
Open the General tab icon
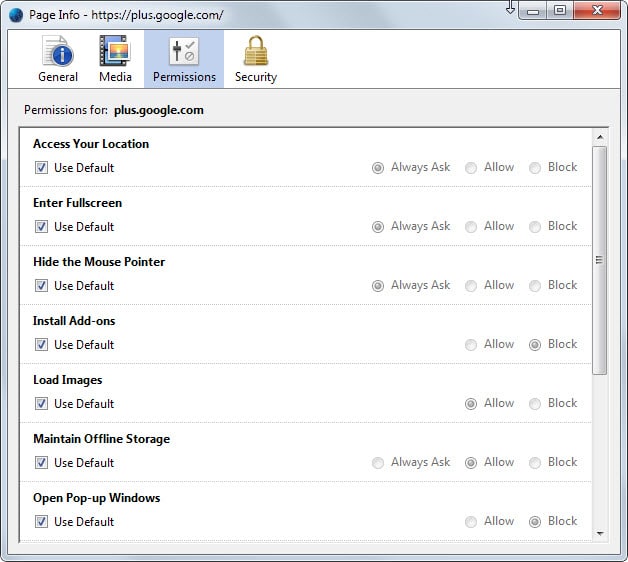58,51
